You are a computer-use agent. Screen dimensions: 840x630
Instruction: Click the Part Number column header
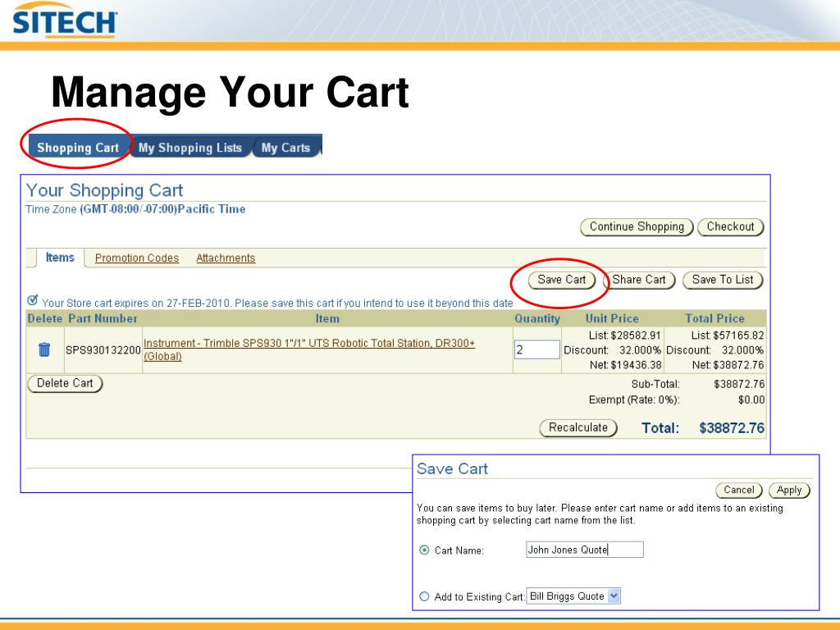click(103, 318)
